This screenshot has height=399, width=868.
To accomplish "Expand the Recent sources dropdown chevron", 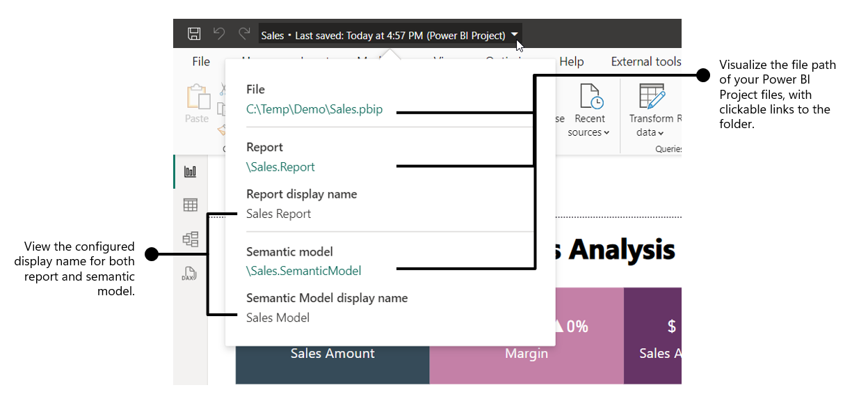I will click(606, 133).
